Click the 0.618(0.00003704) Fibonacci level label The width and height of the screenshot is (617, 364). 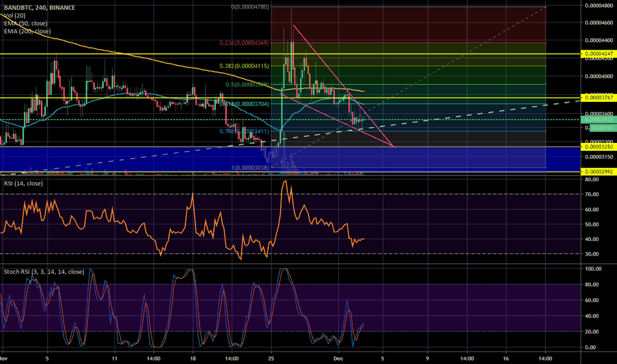pyautogui.click(x=244, y=104)
